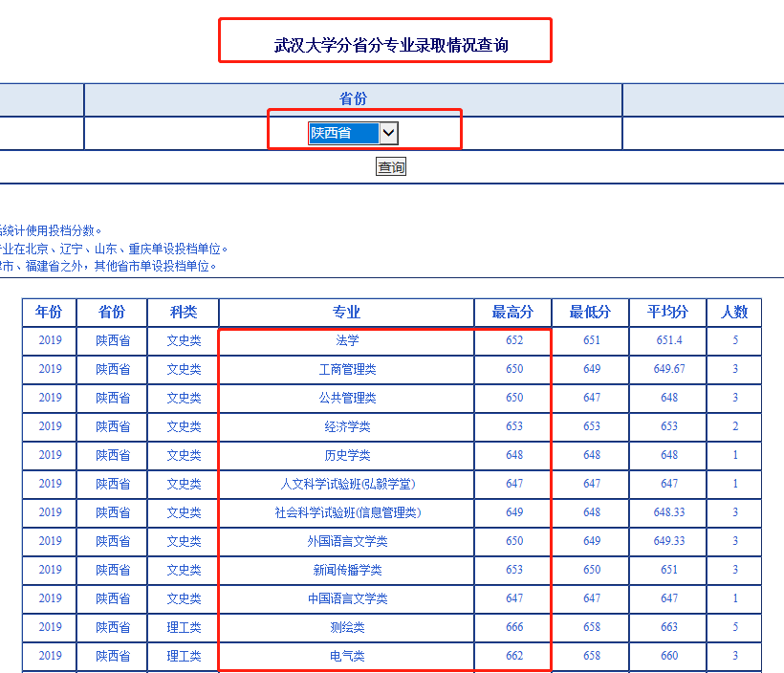
Task: Click the average score 660 for 电气类
Action: point(669,656)
